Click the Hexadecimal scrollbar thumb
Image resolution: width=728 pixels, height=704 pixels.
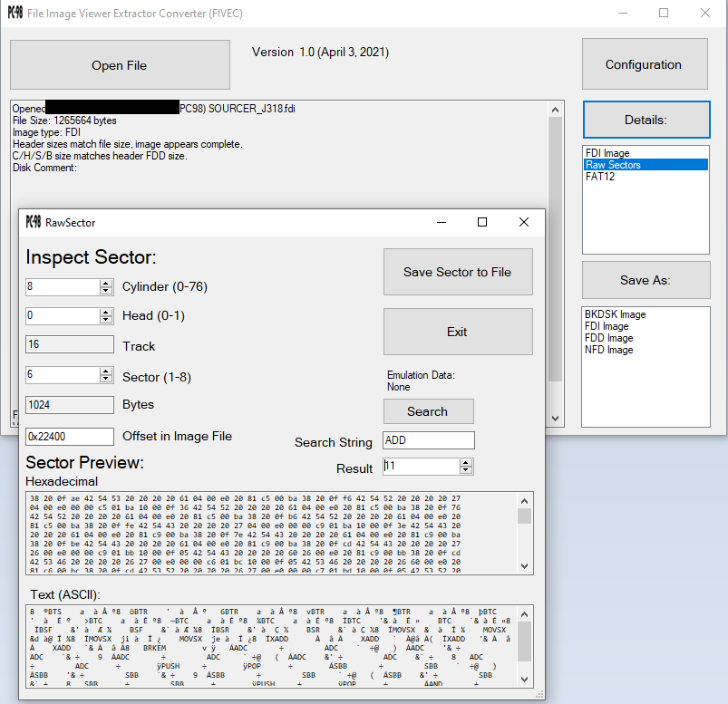pyautogui.click(x=525, y=516)
